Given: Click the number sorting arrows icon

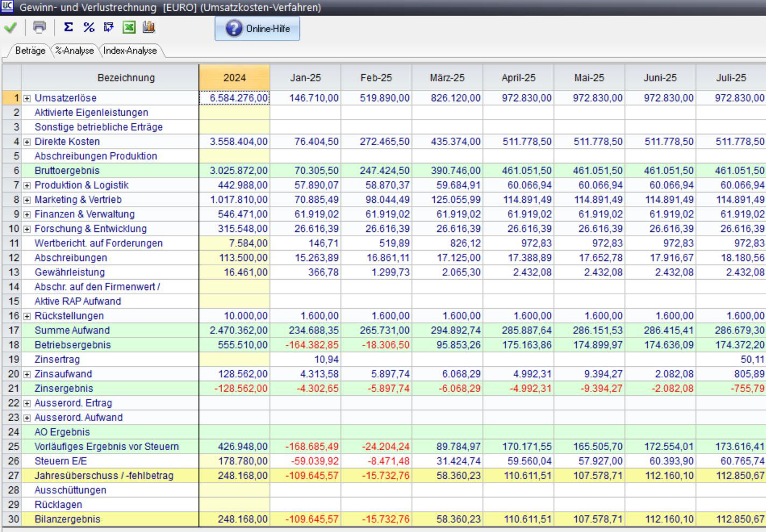Looking at the screenshot, I should pyautogui.click(x=109, y=27).
